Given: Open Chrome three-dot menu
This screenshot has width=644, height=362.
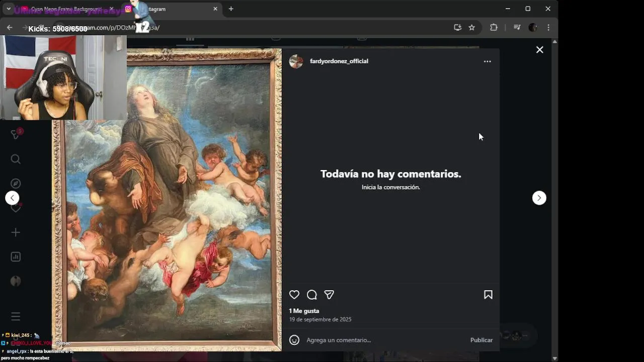Looking at the screenshot, I should pyautogui.click(x=548, y=28).
